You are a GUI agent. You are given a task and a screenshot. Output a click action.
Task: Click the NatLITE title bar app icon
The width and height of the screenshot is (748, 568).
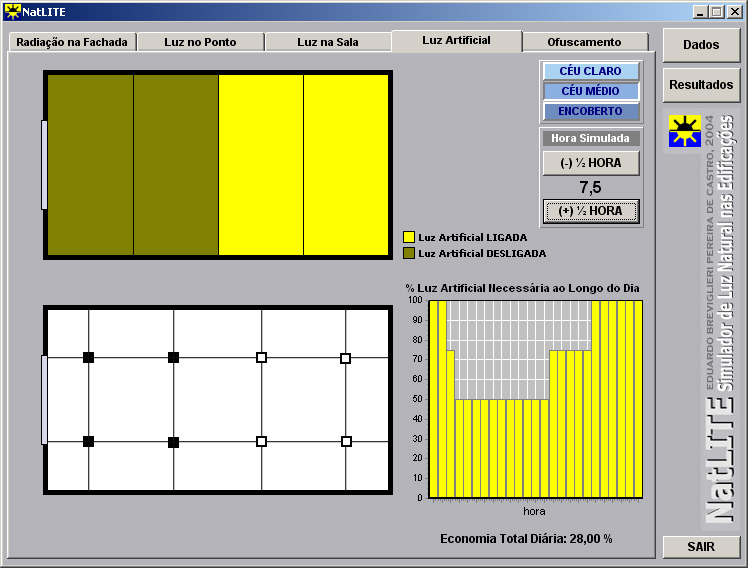(x=12, y=12)
